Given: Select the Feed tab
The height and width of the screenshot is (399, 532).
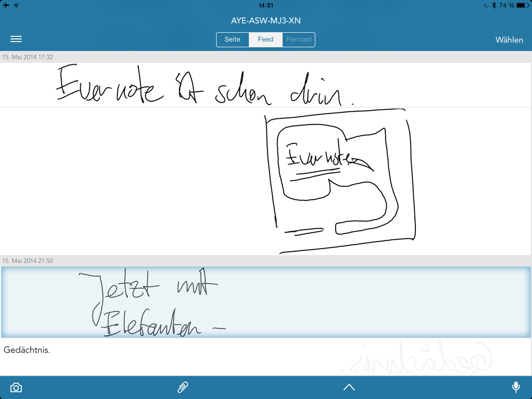Looking at the screenshot, I should [x=266, y=39].
